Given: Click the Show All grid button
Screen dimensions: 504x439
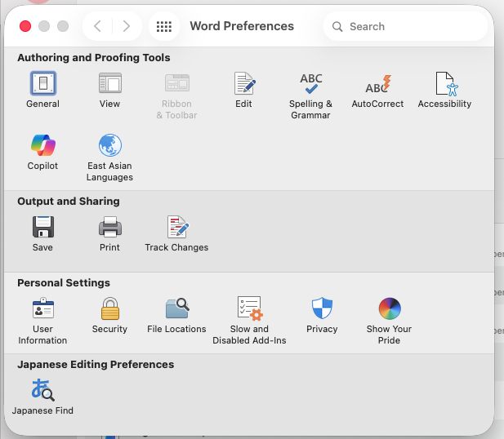Looking at the screenshot, I should pos(164,26).
